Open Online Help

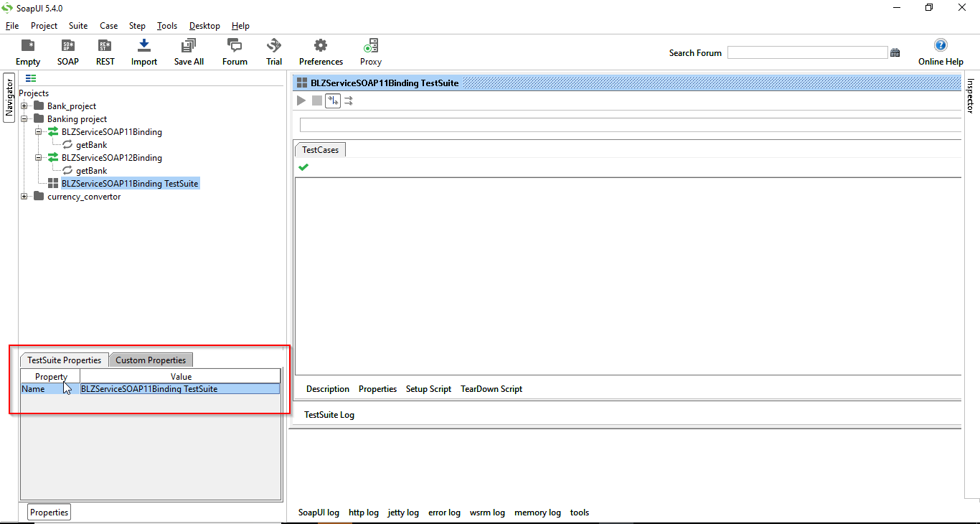tap(940, 51)
